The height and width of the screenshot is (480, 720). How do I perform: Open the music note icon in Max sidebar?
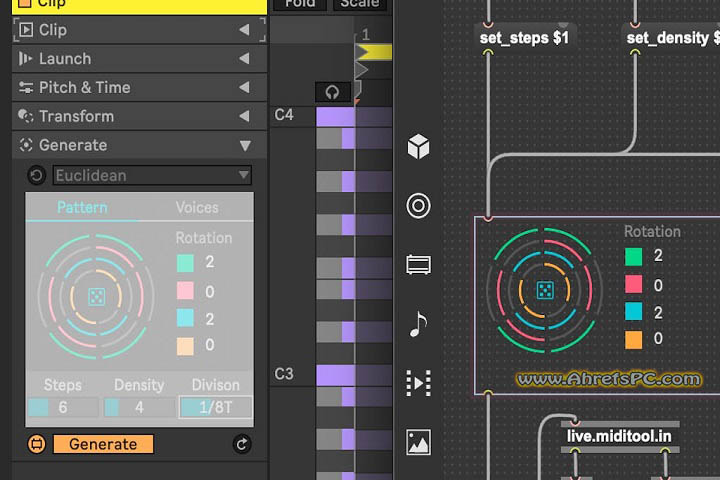click(x=418, y=324)
